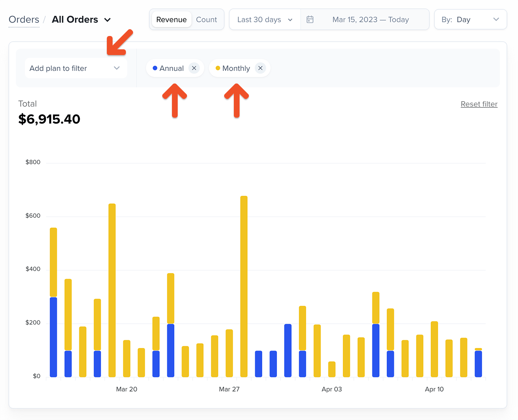Switch to the Count tab
The width and height of the screenshot is (518, 420).
pyautogui.click(x=206, y=19)
